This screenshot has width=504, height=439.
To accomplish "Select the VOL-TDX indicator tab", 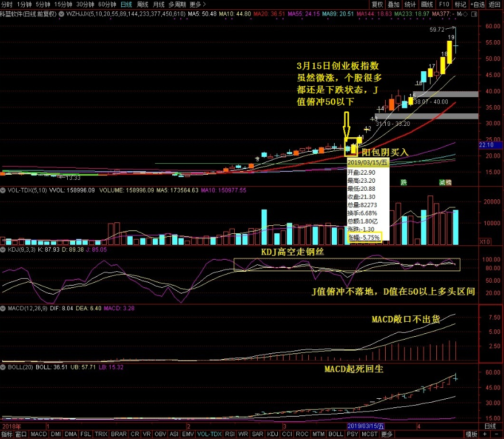I will (x=210, y=434).
